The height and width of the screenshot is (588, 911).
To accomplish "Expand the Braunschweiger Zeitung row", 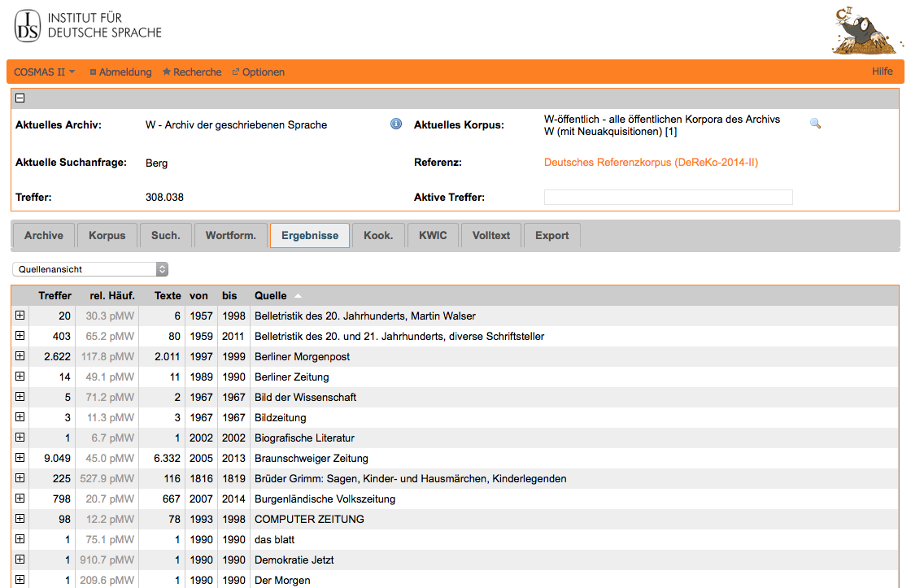I will point(20,458).
